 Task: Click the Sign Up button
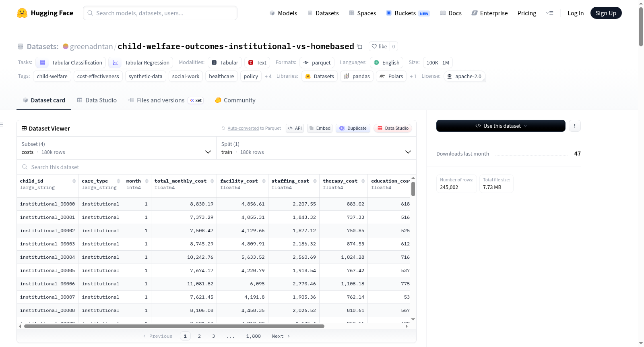tap(606, 13)
